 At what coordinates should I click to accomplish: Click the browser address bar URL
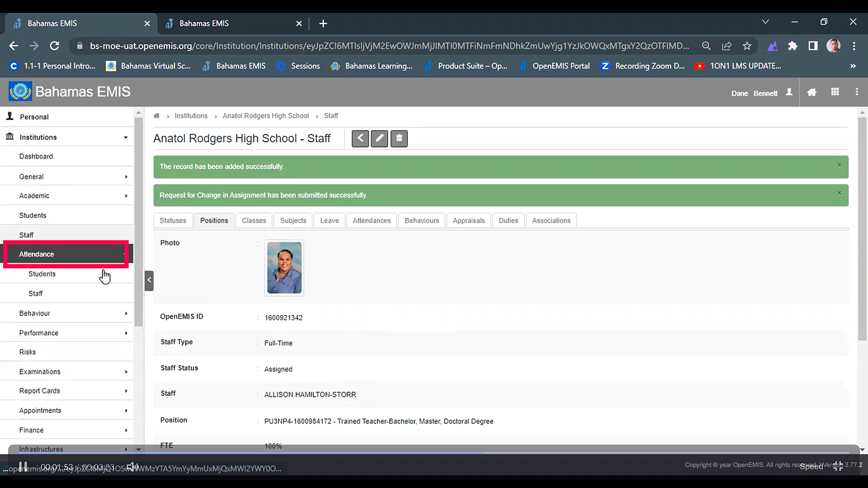click(x=389, y=46)
